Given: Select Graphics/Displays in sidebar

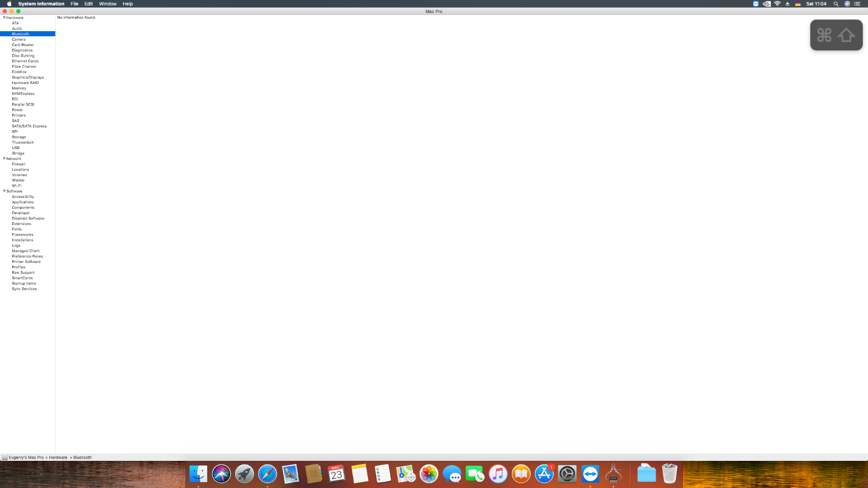Looking at the screenshot, I should (28, 77).
